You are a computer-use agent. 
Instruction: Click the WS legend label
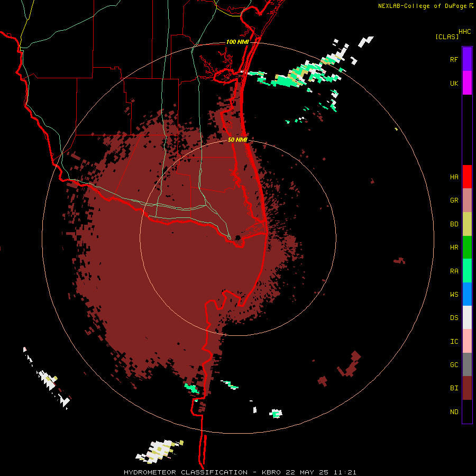click(x=454, y=295)
